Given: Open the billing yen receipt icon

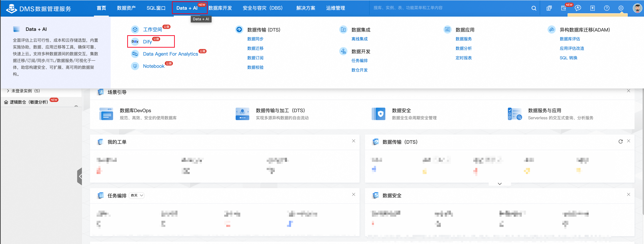Looking at the screenshot, I should point(592,8).
